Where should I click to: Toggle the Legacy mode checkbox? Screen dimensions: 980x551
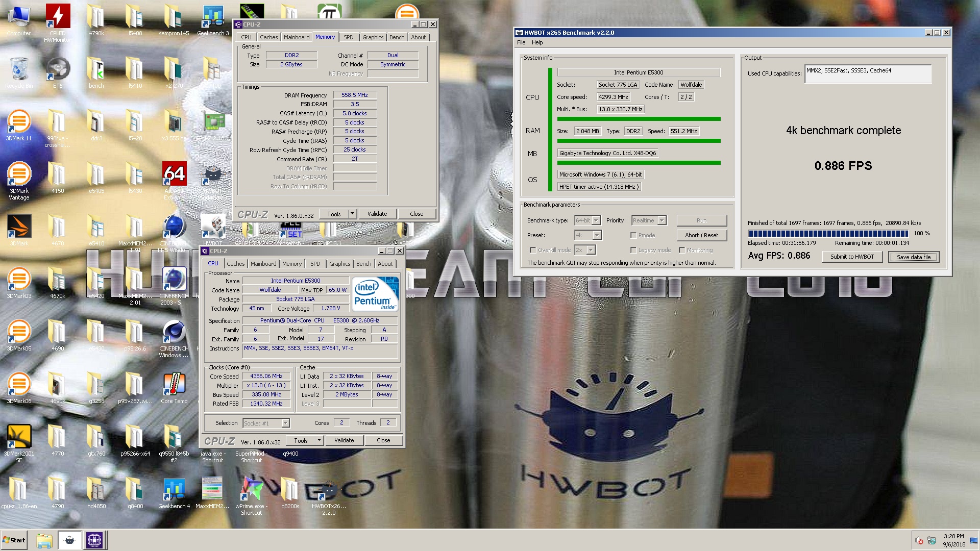click(x=633, y=250)
